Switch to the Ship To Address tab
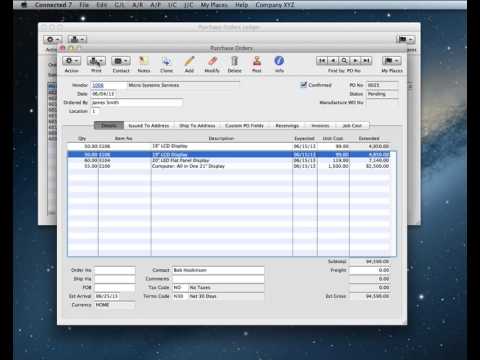Screen dimensions: 480x360 tap(197, 126)
